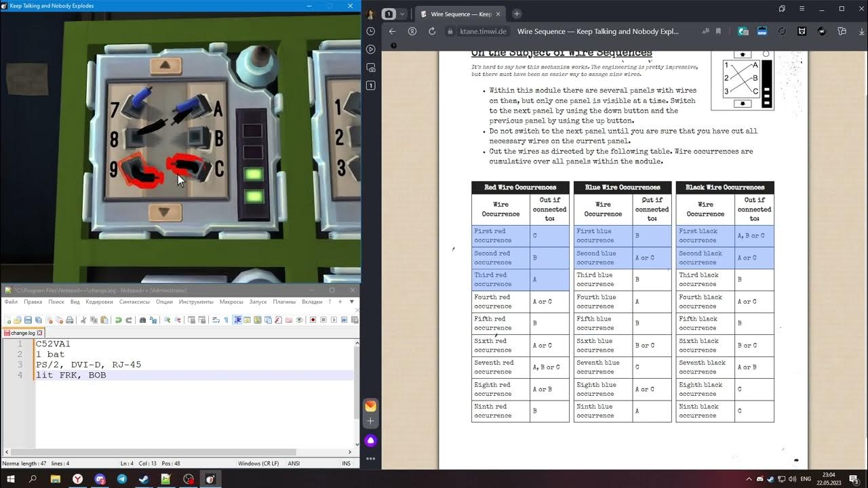Click the Undo arrow in Notepad++ toolbar

tap(118, 320)
